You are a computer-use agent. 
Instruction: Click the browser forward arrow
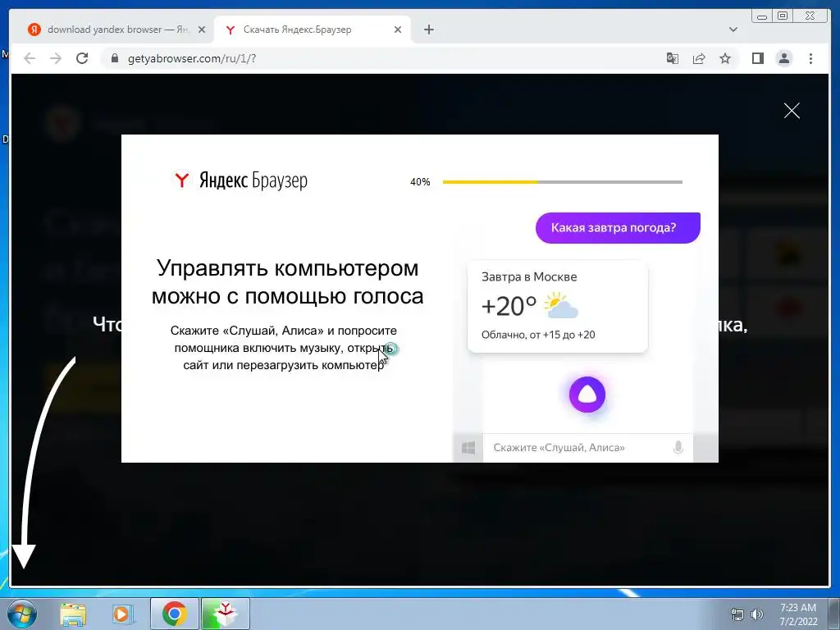point(56,58)
